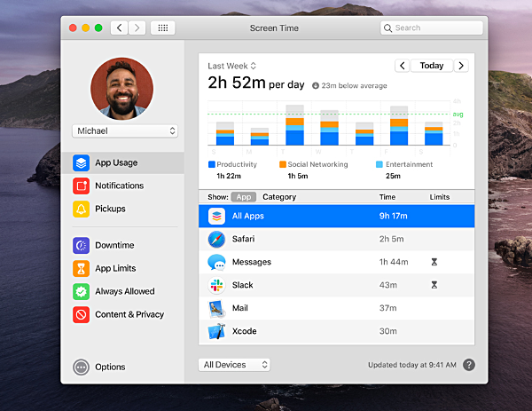Image resolution: width=532 pixels, height=411 pixels.
Task: Select the Safari row in the app list
Action: tap(337, 240)
